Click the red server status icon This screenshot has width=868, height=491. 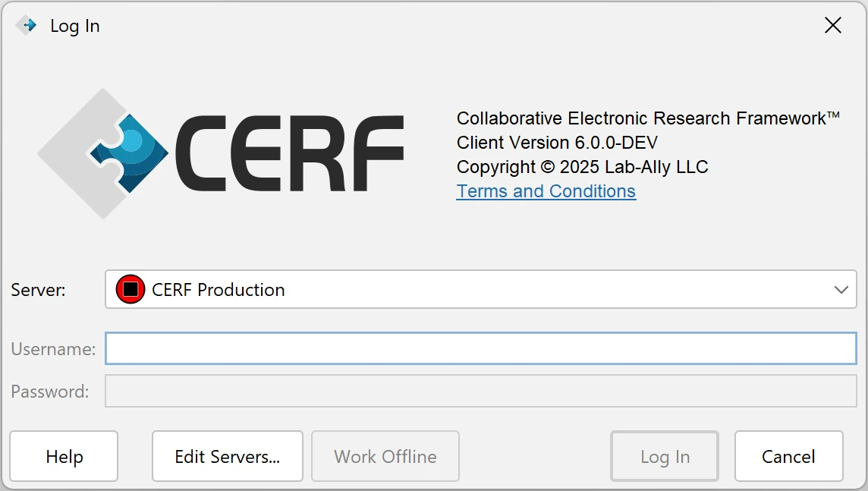coord(131,290)
